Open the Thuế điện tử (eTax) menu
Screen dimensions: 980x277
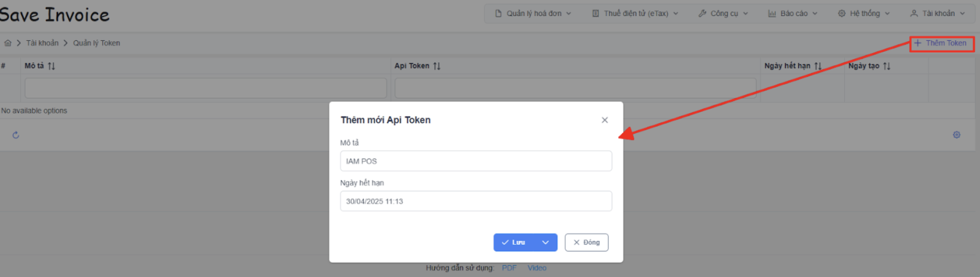635,13
